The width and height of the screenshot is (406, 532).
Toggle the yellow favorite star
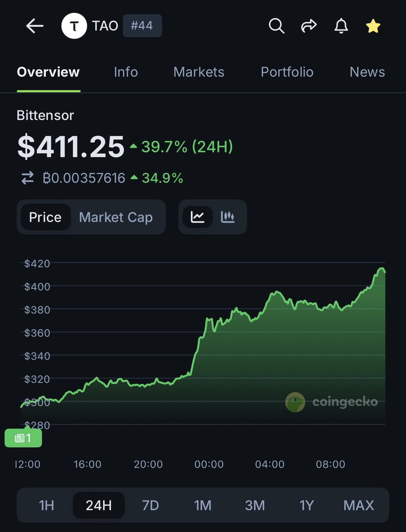pyautogui.click(x=373, y=27)
